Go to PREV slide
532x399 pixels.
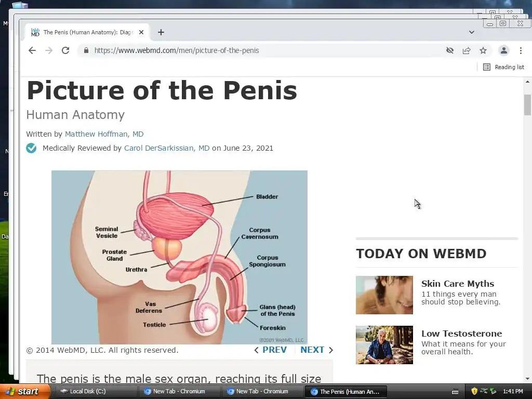(270, 350)
